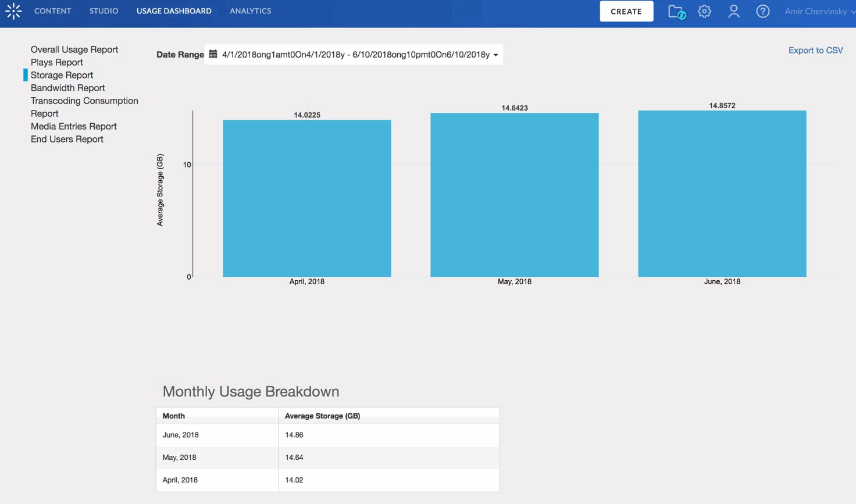
Task: Click the calendar icon in Date Range
Action: coord(213,54)
